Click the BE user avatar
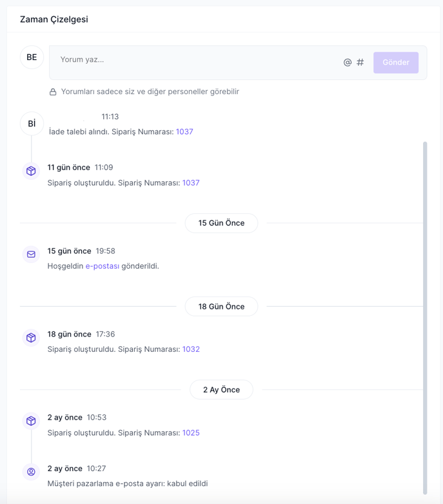Viewport: 443px width, 504px height. (32, 57)
